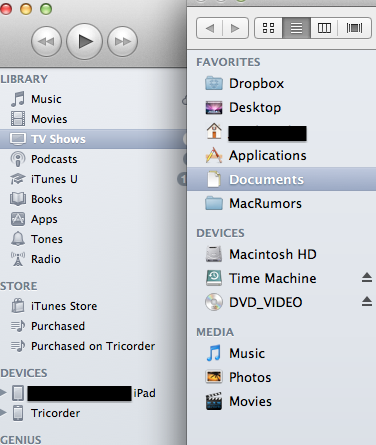Click Finder forward arrow button

(x=235, y=28)
